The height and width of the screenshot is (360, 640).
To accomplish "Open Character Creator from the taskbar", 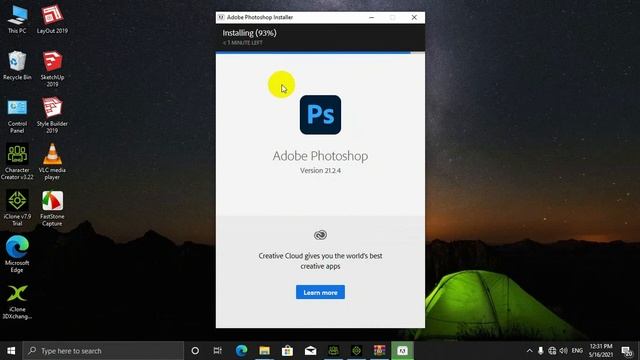I will click(333, 351).
